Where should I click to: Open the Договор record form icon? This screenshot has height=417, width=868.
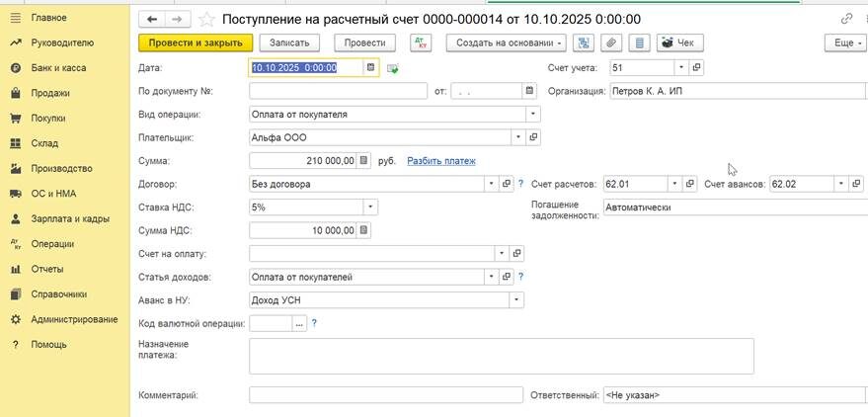[506, 185]
